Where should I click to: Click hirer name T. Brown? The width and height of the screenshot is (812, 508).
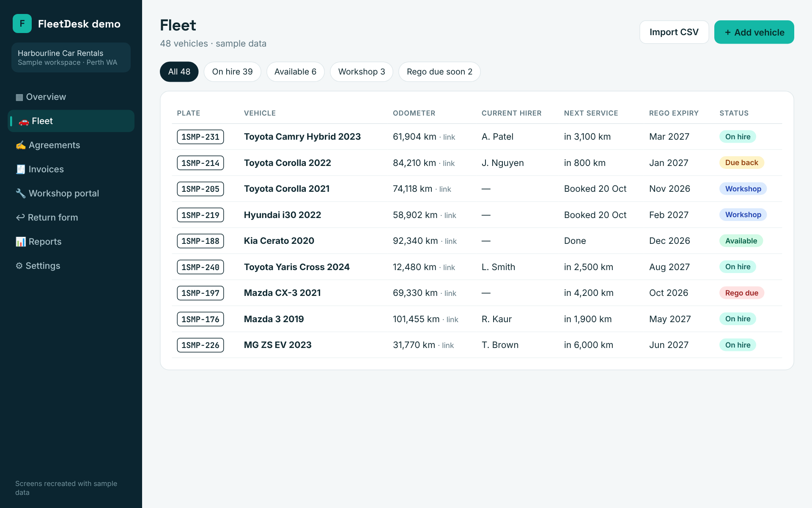click(x=500, y=345)
